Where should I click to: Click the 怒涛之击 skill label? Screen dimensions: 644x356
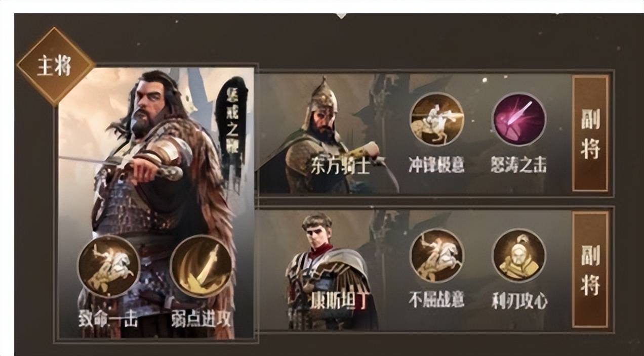[x=519, y=165]
